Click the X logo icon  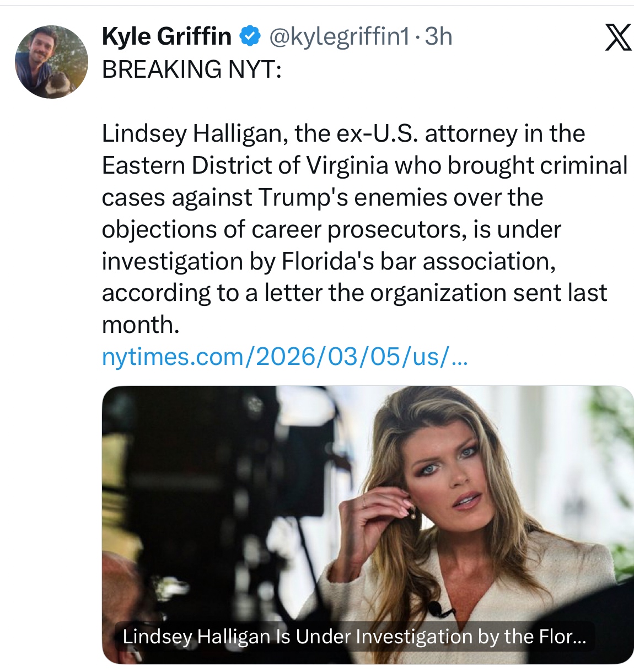(x=617, y=37)
